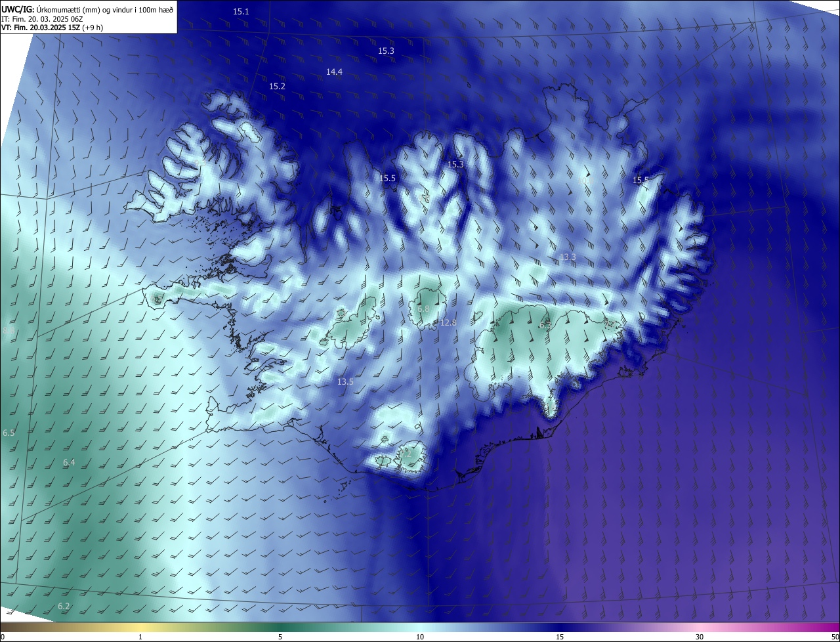The width and height of the screenshot is (840, 642).
Task: Click the 12.8 value label
Action: pos(448,322)
